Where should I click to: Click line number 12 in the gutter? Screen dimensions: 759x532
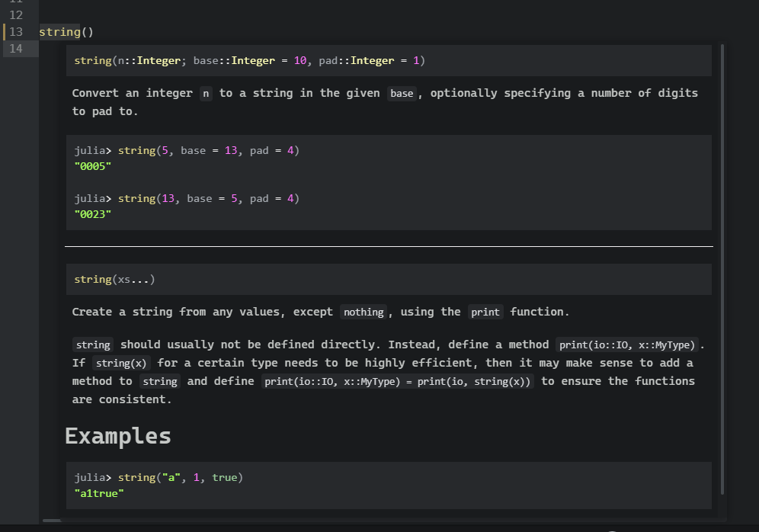[16, 15]
